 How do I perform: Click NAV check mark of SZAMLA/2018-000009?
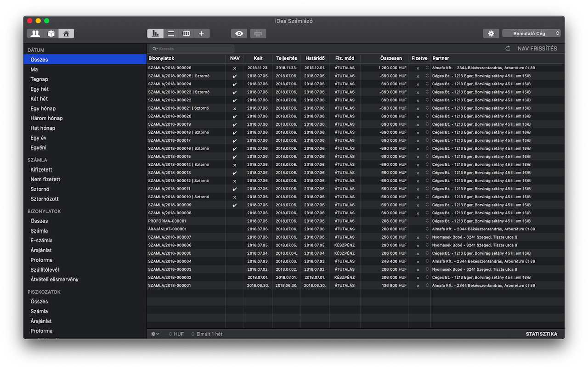(x=235, y=205)
